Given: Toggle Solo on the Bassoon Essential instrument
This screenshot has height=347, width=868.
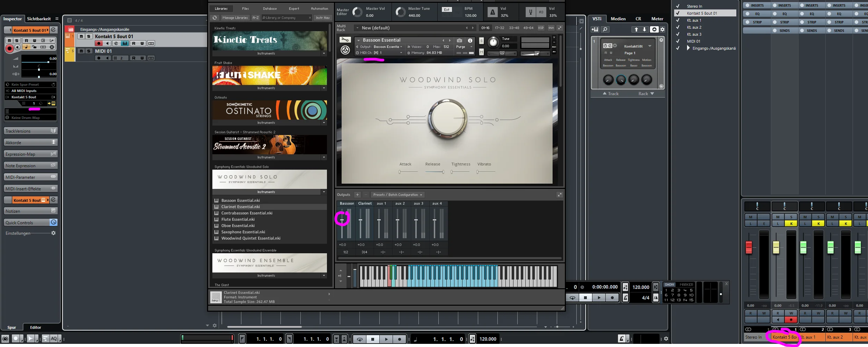Looking at the screenshot, I should pyautogui.click(x=481, y=41).
